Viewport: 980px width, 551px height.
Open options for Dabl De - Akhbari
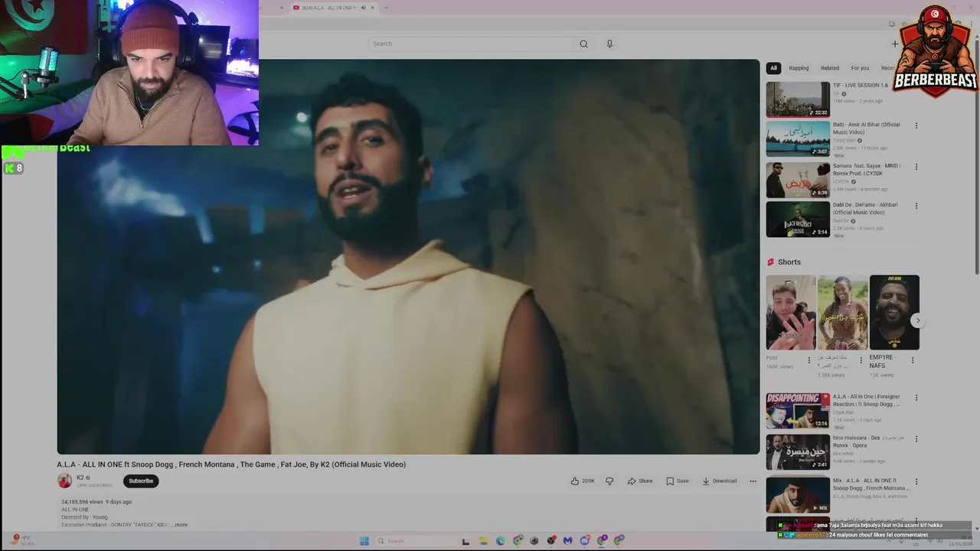[x=916, y=206]
